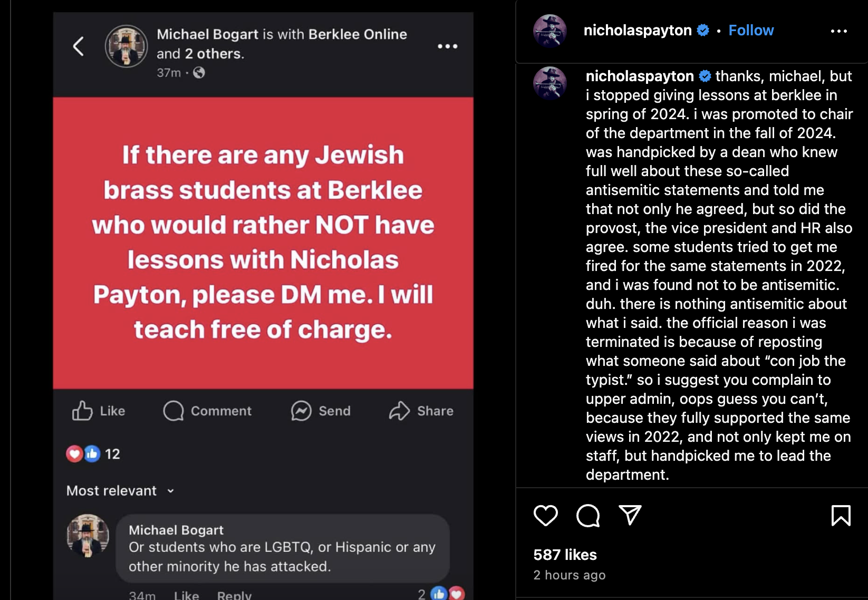The height and width of the screenshot is (600, 868).
Task: Expand the Most relevant comment sorting
Action: [x=120, y=491]
